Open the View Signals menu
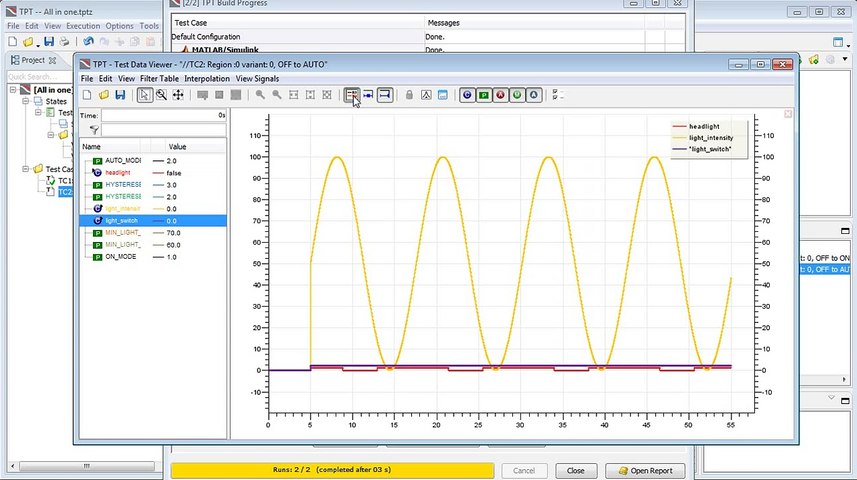This screenshot has width=857, height=480. [257, 78]
